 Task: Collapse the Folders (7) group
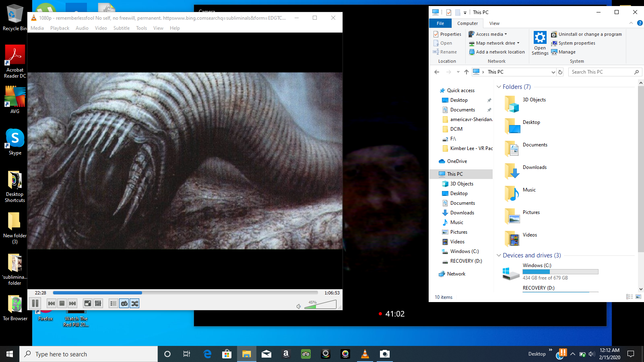click(499, 87)
